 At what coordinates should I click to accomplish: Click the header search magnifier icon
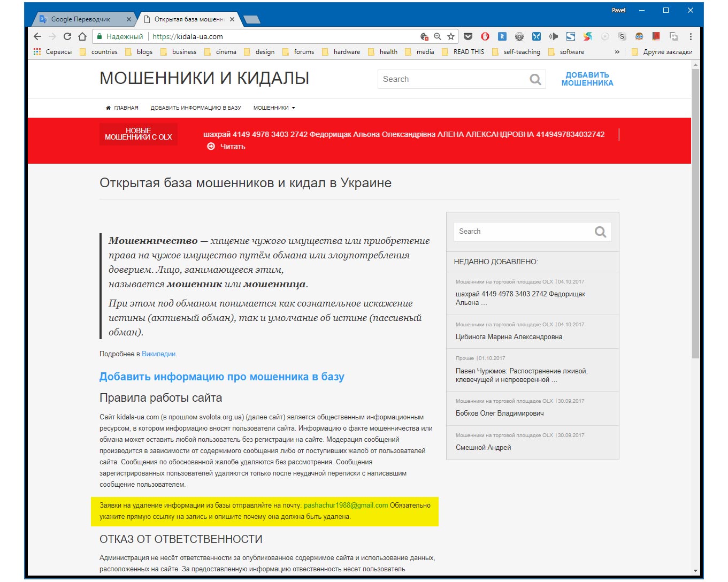pos(535,79)
